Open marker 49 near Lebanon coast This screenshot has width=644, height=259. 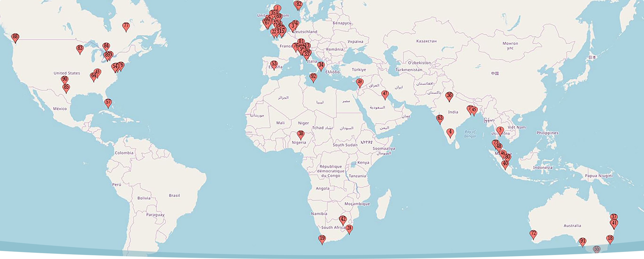tap(360, 82)
